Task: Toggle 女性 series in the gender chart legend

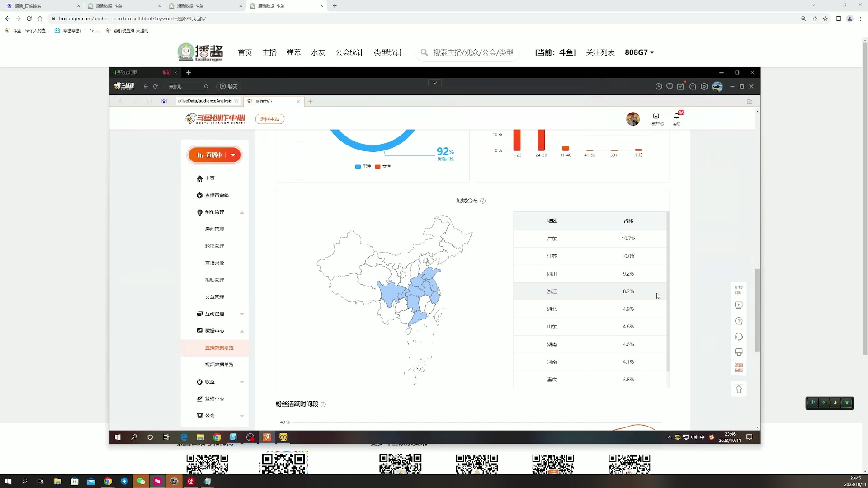Action: coord(383,166)
